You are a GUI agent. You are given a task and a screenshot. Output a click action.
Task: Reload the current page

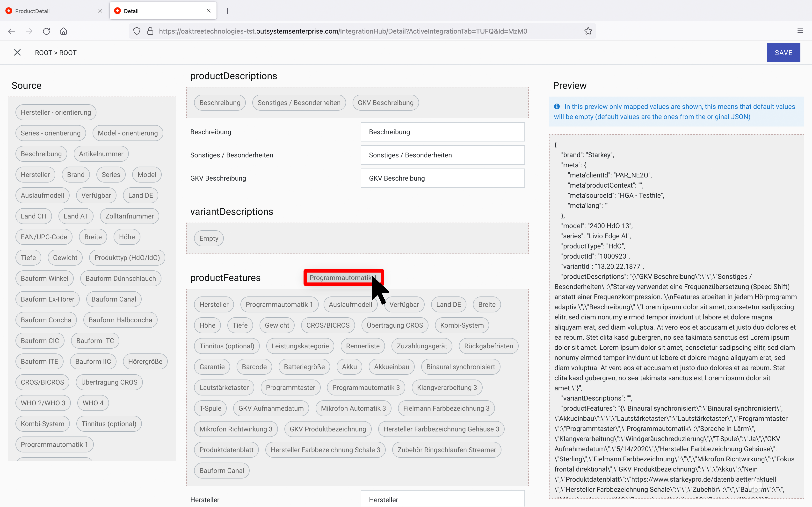46,31
